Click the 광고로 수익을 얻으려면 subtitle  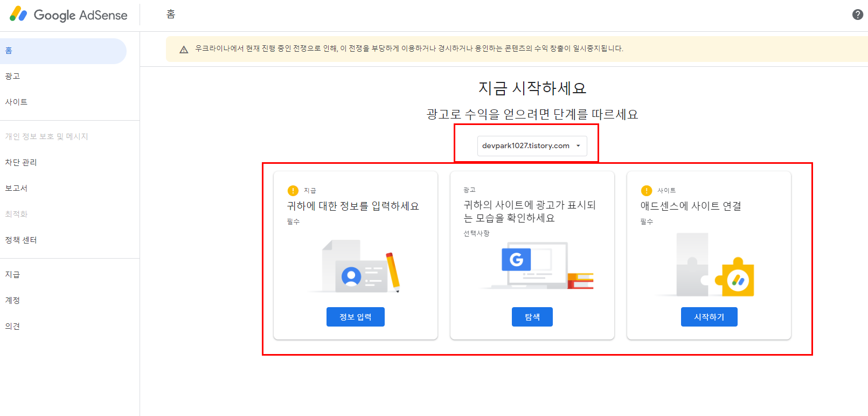pyautogui.click(x=532, y=114)
